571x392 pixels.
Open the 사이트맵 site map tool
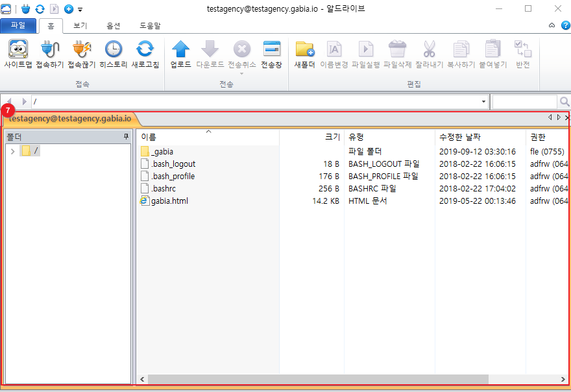(18, 54)
